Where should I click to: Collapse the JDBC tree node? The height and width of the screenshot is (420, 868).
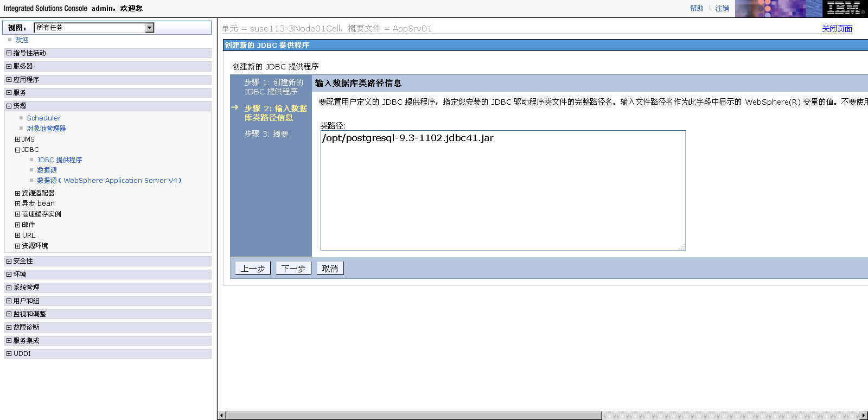17,150
